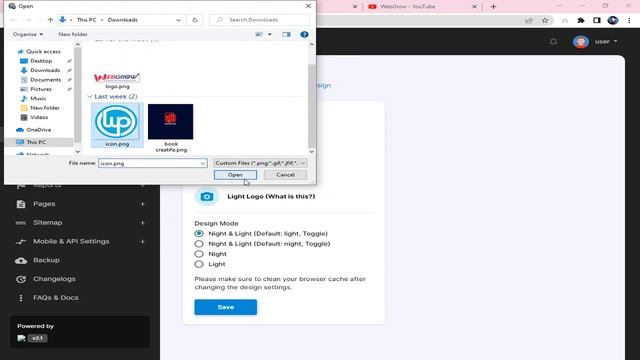
Task: Open Music in navigation pane
Action: click(x=38, y=98)
